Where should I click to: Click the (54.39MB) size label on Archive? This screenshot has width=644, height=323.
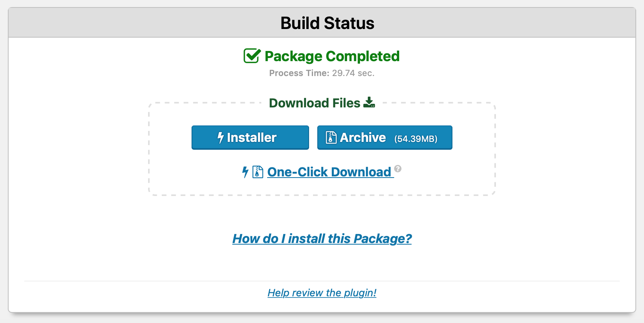416,139
